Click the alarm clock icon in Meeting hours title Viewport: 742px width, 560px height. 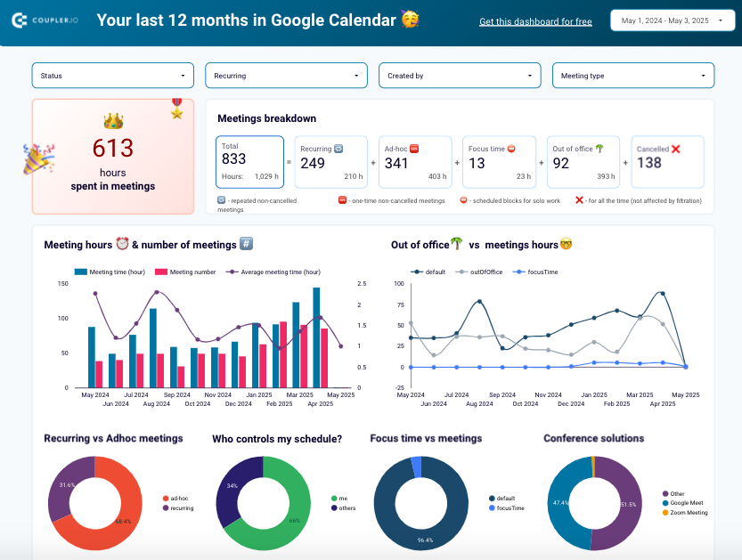point(122,244)
